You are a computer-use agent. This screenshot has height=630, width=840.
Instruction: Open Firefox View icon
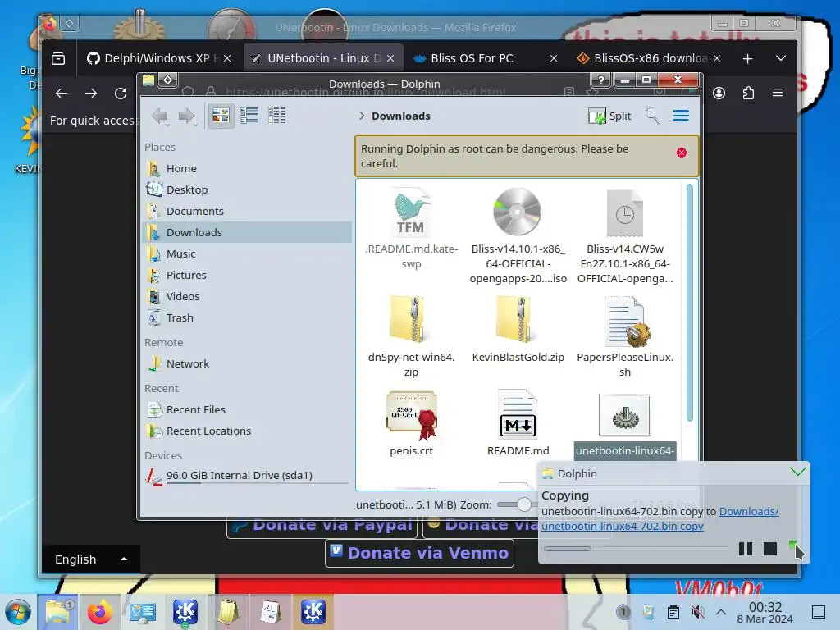[x=58, y=58]
